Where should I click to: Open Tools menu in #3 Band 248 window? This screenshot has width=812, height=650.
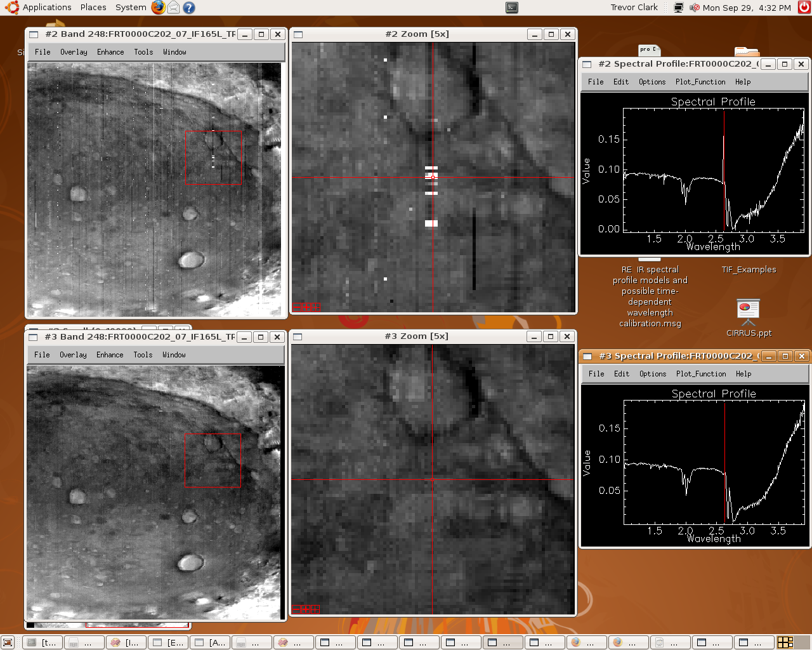pos(143,355)
